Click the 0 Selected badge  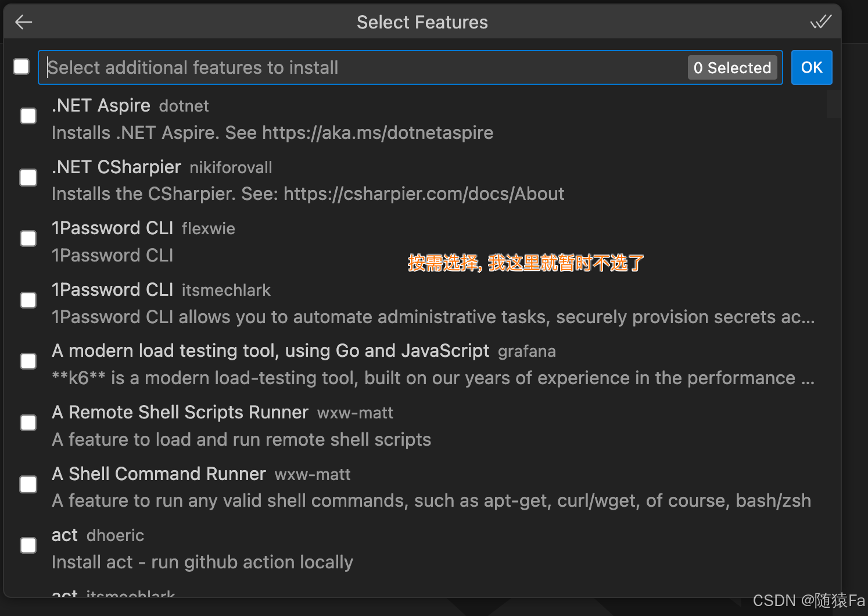[x=732, y=67]
